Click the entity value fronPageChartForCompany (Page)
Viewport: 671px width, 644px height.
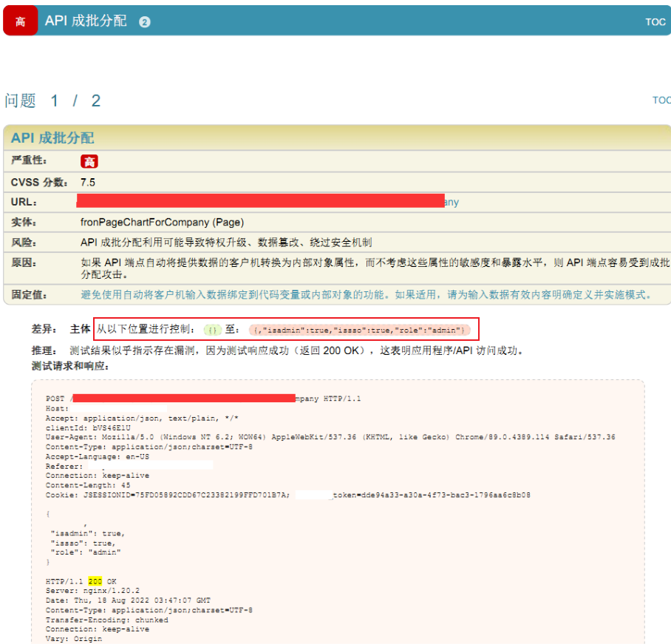[162, 223]
